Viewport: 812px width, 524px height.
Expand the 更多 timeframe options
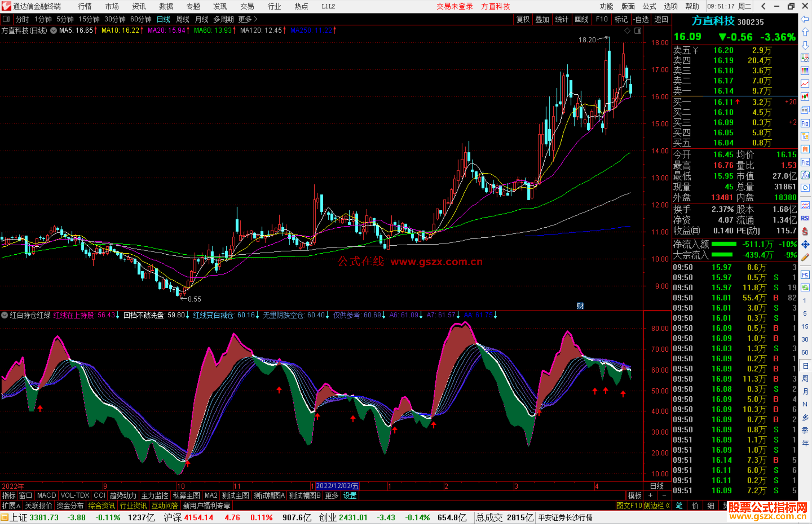(247, 19)
